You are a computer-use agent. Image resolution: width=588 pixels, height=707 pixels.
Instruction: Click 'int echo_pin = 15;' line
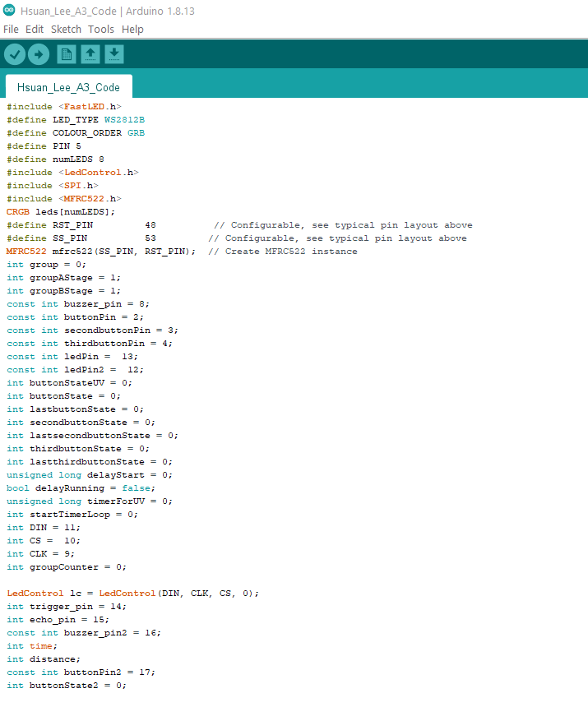(x=58, y=620)
